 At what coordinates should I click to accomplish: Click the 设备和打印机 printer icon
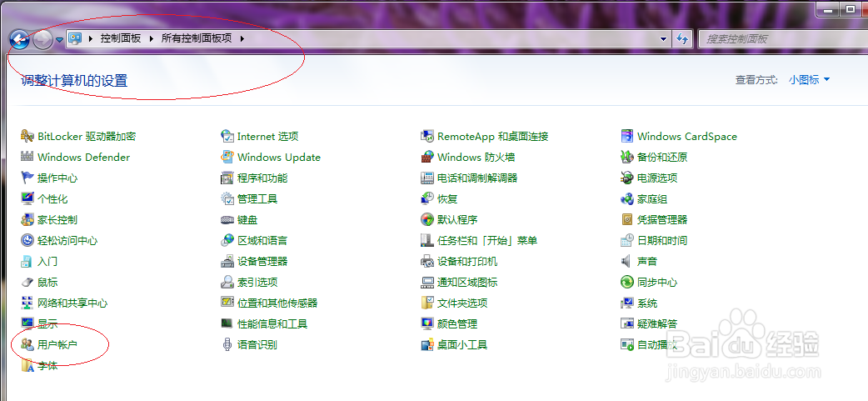[x=427, y=262]
